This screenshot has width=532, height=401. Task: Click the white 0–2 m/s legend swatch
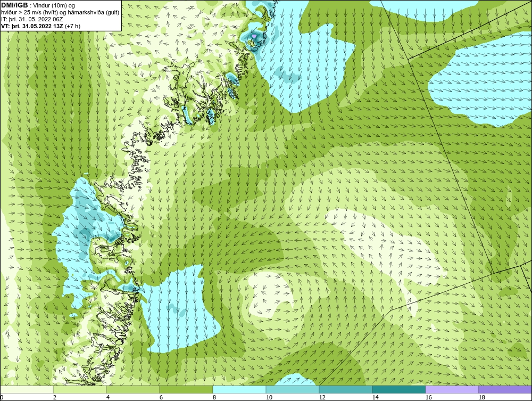(x=27, y=389)
